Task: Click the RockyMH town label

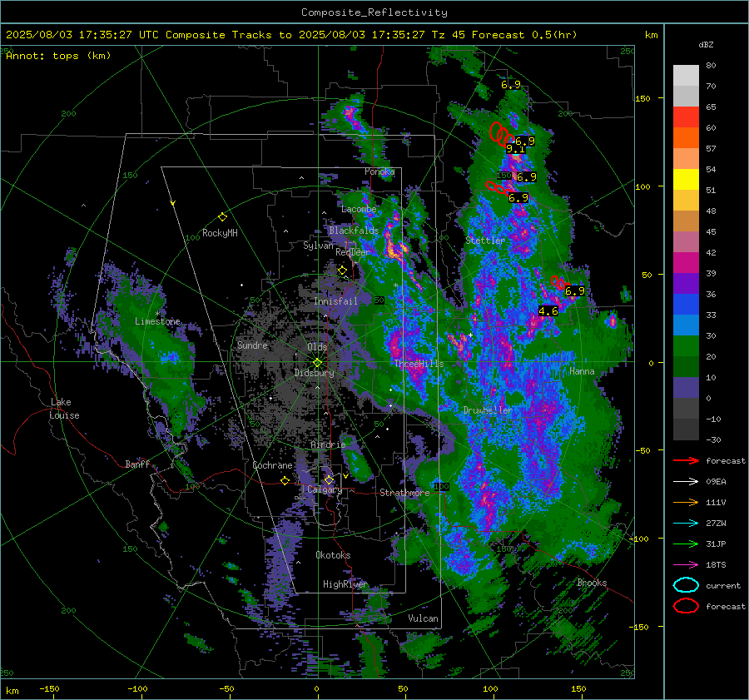Action: click(220, 233)
